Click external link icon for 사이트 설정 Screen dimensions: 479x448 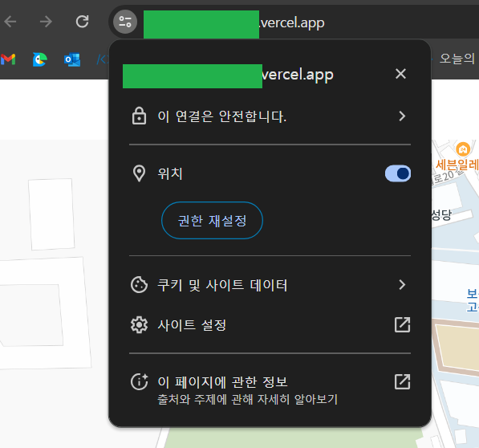pyautogui.click(x=402, y=324)
